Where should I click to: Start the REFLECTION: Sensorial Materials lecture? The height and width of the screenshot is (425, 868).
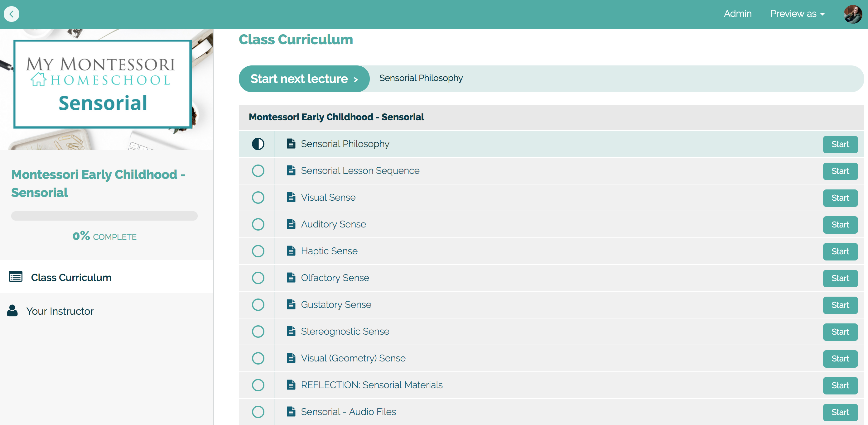(x=840, y=385)
